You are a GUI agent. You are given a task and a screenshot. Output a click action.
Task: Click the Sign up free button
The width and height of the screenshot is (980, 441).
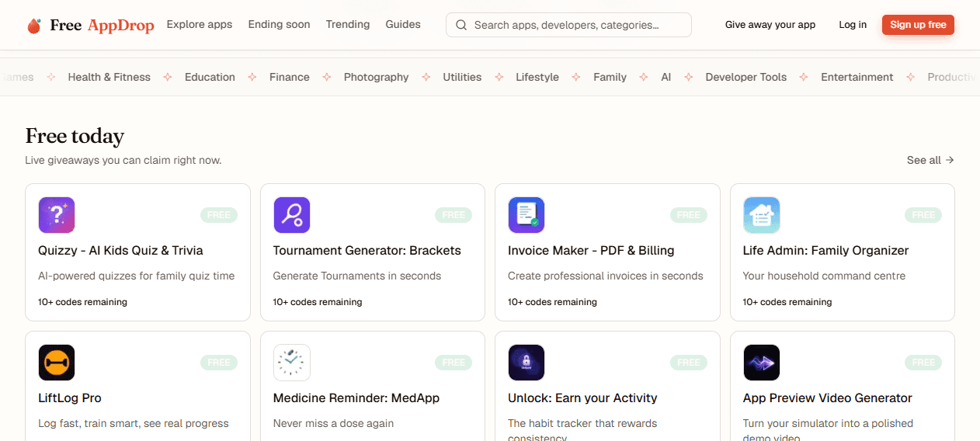(918, 25)
